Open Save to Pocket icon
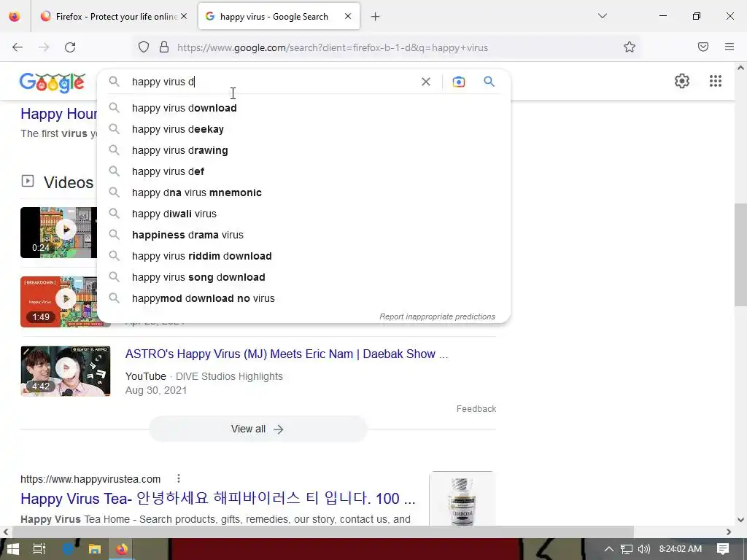This screenshot has height=560, width=747. pyautogui.click(x=703, y=47)
